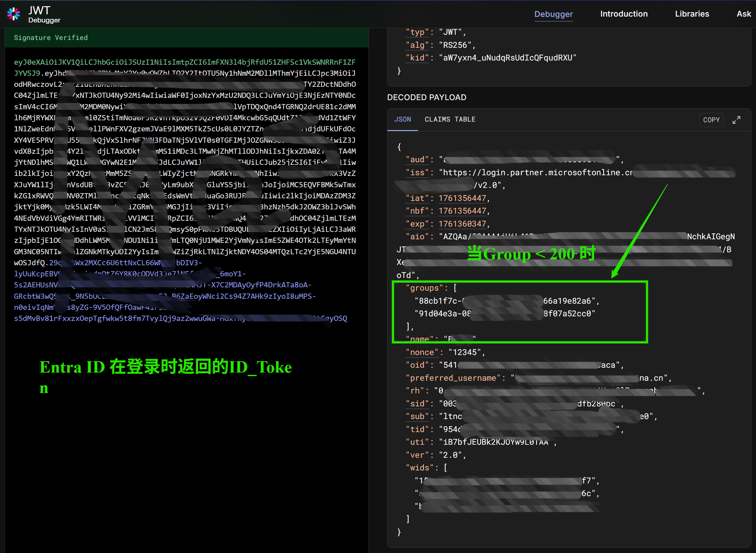Expand the decoded payload panel to fullscreen
756x553 pixels.
click(x=736, y=120)
